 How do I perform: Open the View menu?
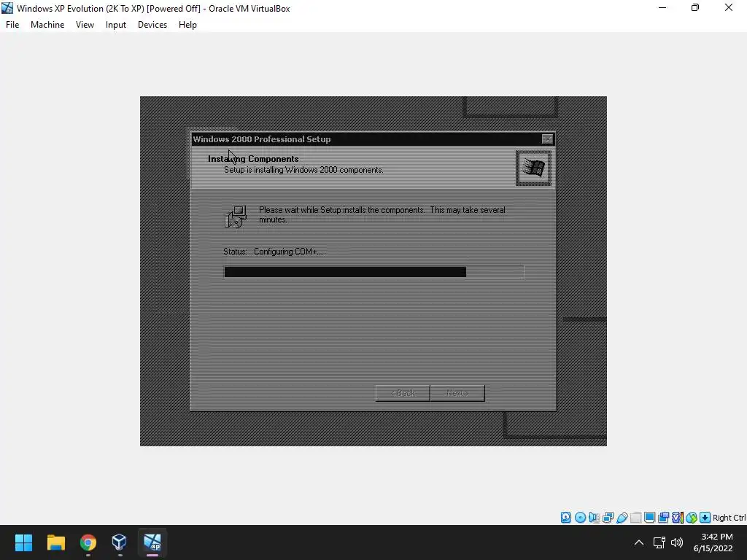(85, 25)
